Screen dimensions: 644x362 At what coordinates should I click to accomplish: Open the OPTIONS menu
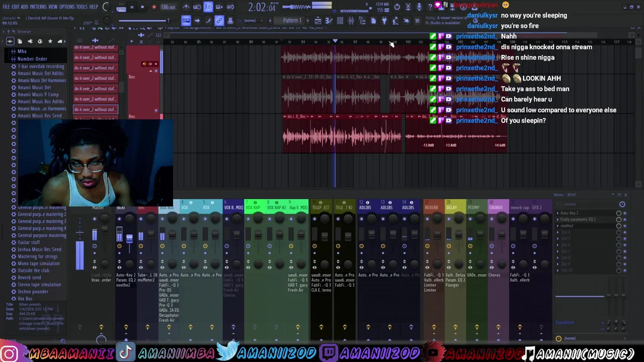pyautogui.click(x=67, y=7)
